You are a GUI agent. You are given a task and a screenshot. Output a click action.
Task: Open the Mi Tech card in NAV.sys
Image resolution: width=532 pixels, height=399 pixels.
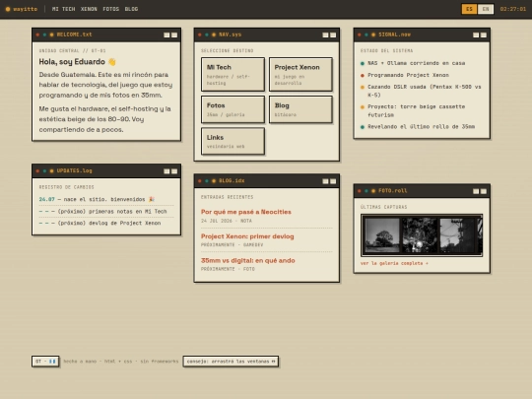[233, 74]
